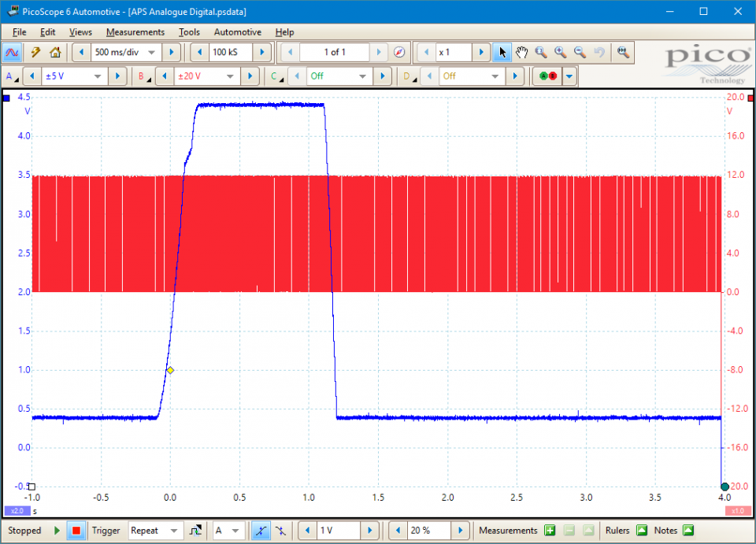Image resolution: width=756 pixels, height=544 pixels.
Task: Click the Channel A options button
Action: [x=11, y=76]
